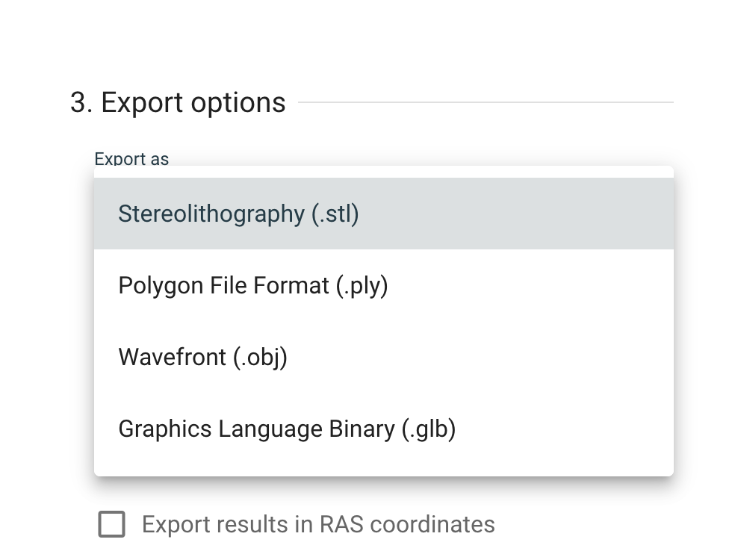
Task: Click the '3. Export options' section heading
Action: coord(178,102)
